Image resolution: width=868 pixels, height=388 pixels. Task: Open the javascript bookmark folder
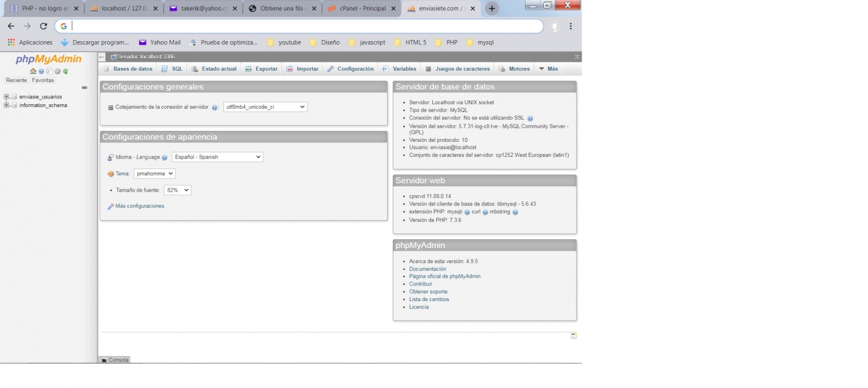coord(367,42)
